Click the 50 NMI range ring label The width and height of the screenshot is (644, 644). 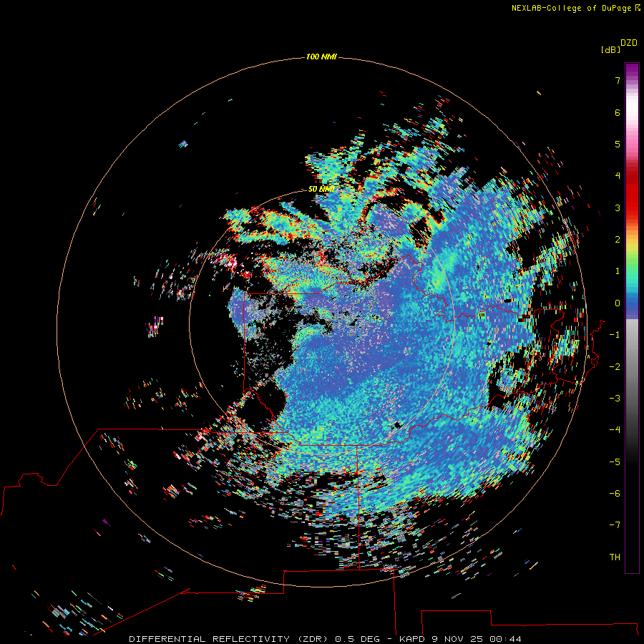[x=321, y=189]
